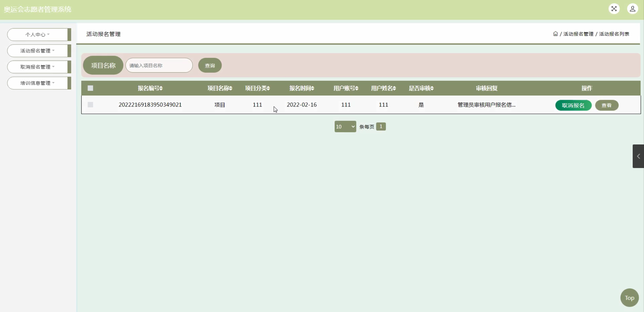Click the 查看 view button
This screenshot has width=644, height=312.
(x=607, y=105)
